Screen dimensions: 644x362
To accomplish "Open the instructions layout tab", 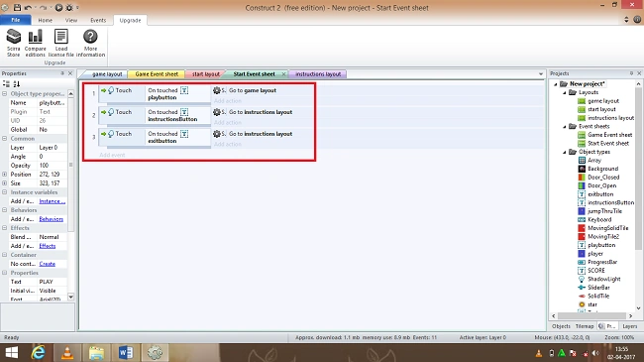I will tap(318, 74).
